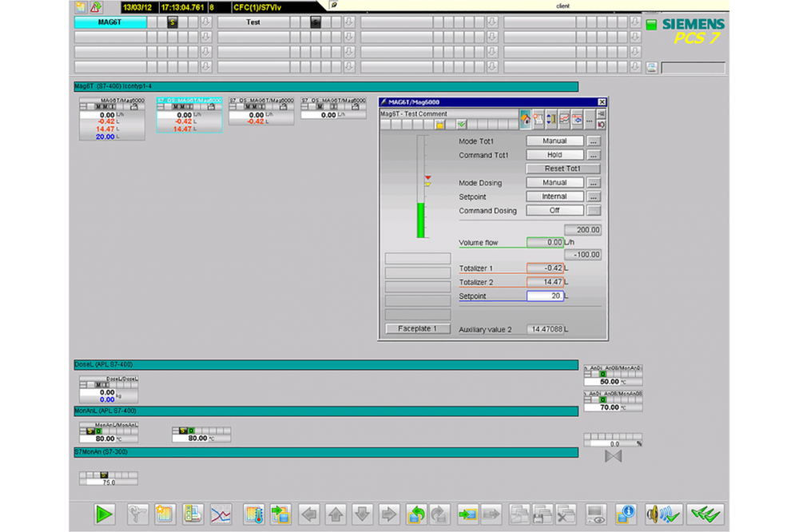Screen dimensions: 799x532
Task: Click the Setpoint value input field
Action: [x=545, y=296]
